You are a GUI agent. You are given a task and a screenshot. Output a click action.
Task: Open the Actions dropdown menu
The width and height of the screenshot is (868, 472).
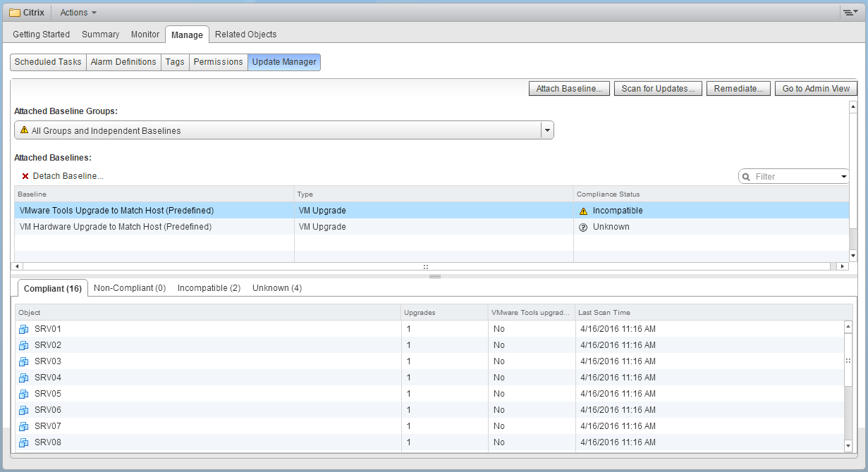tap(78, 13)
